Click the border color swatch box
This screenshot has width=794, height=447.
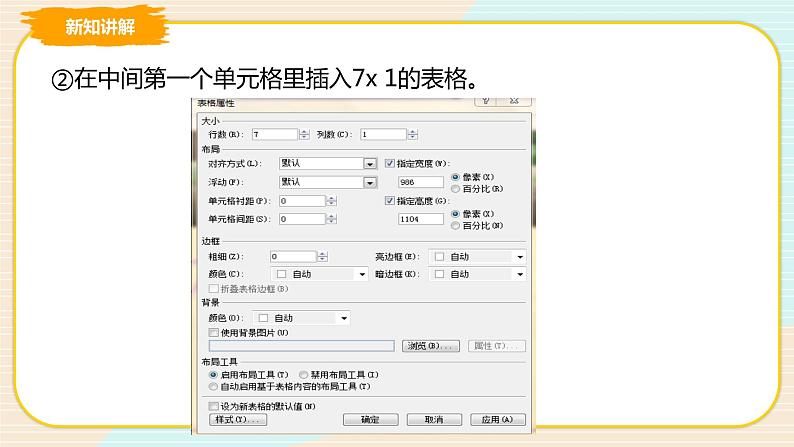pyautogui.click(x=282, y=274)
